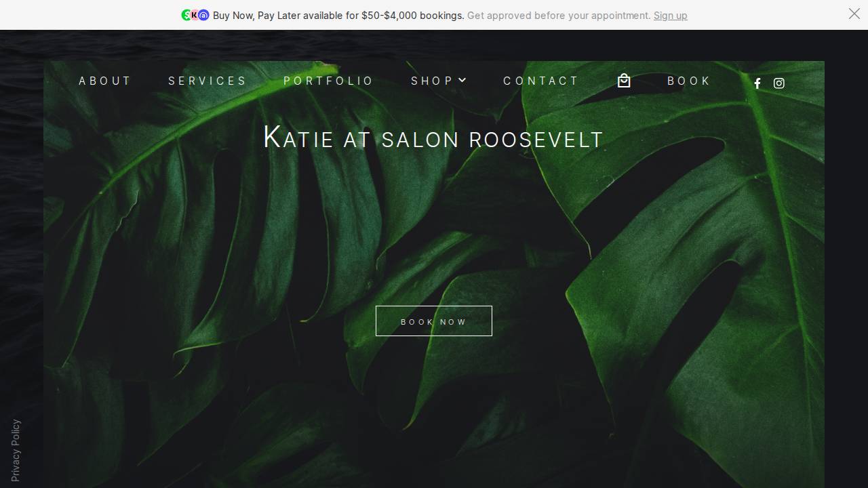This screenshot has width=868, height=488.
Task: Open the shopping bag cart
Action: tap(624, 81)
